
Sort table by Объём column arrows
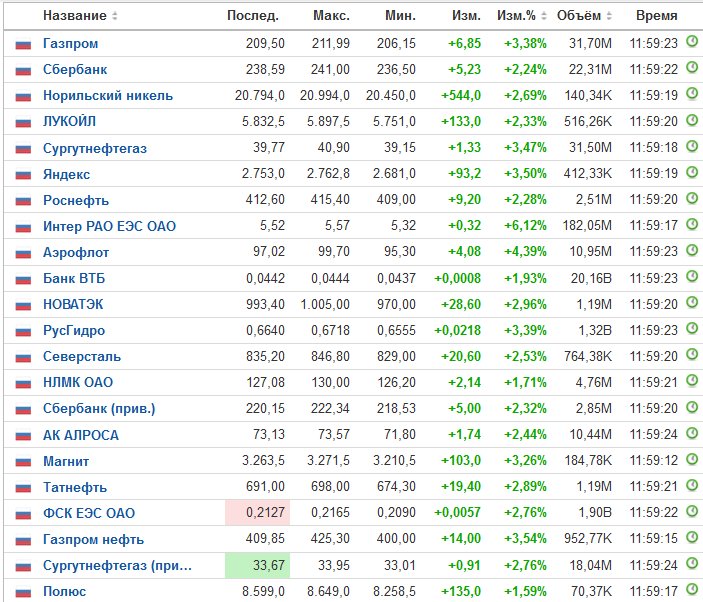pos(609,16)
